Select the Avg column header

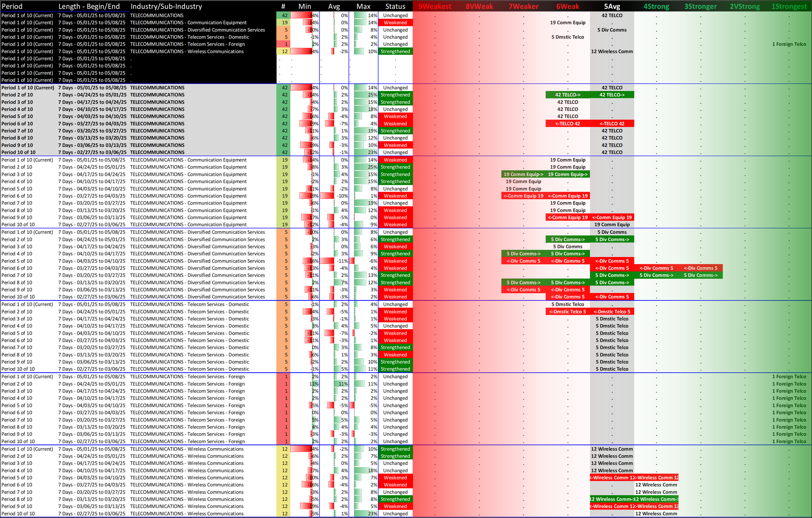pyautogui.click(x=334, y=6)
